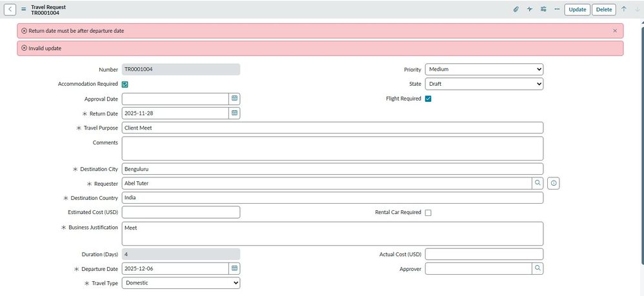The image size is (644, 296).
Task: Open the State dropdown
Action: [484, 84]
